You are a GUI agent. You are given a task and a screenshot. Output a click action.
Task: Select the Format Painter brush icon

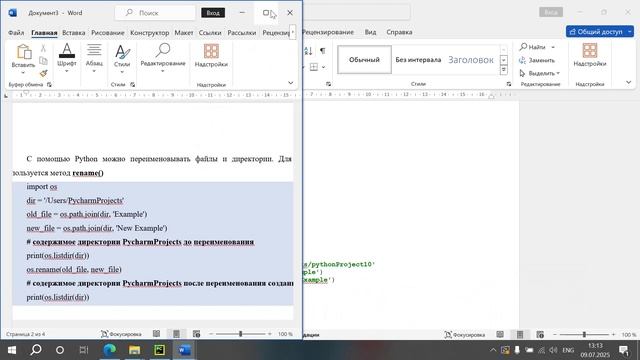click(x=43, y=73)
